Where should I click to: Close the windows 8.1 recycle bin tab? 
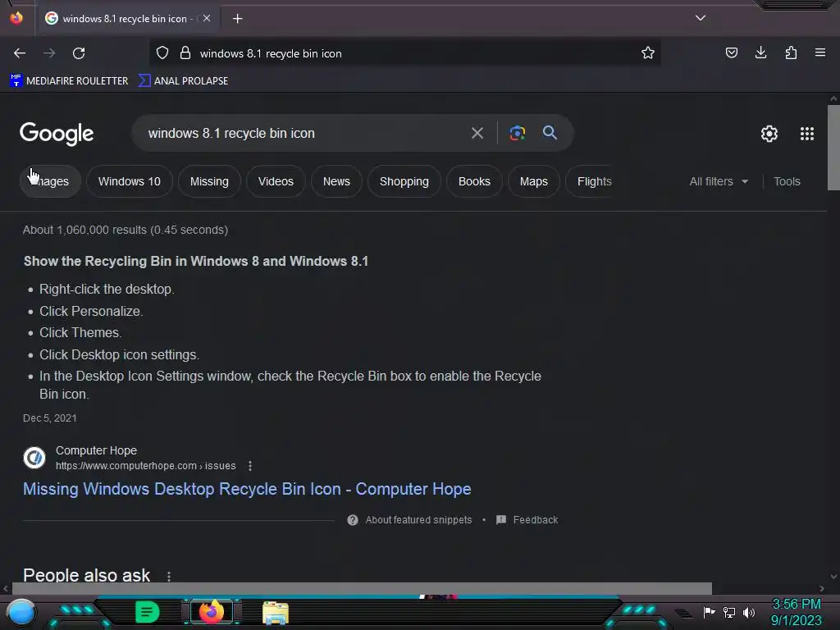[207, 18]
